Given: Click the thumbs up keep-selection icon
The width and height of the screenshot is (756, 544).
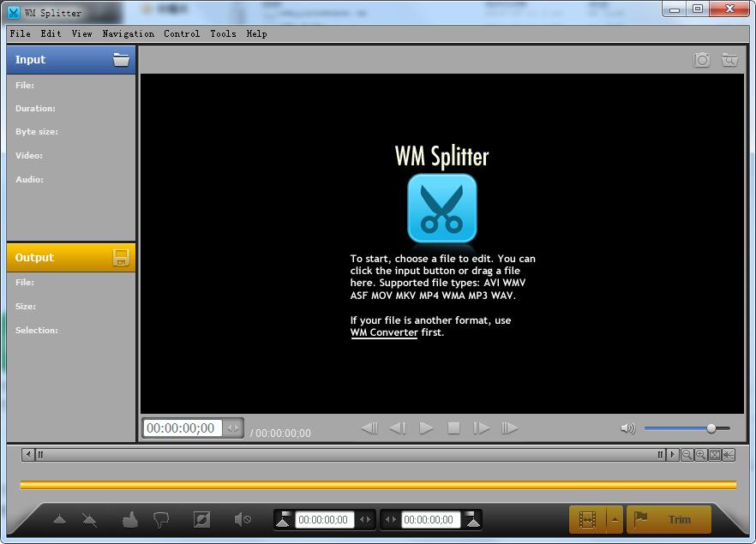Looking at the screenshot, I should [130, 519].
